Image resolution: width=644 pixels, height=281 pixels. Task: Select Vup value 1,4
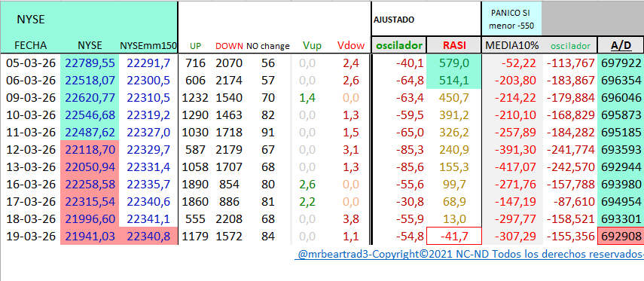point(307,98)
